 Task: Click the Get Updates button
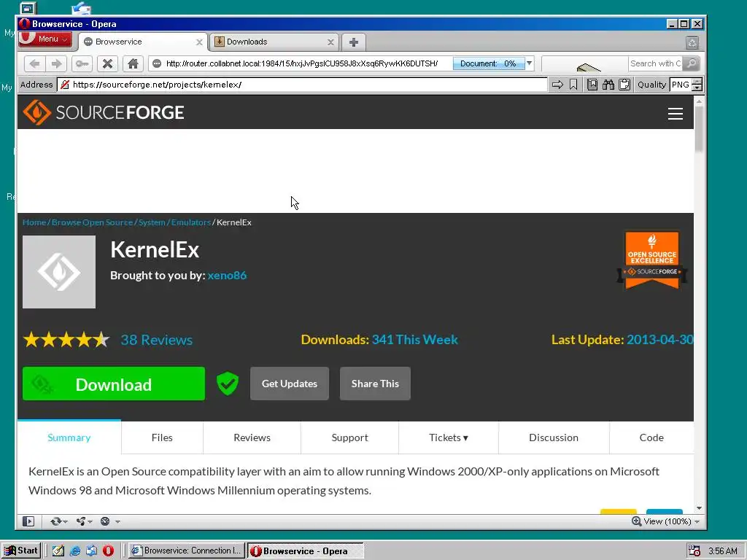pos(289,384)
